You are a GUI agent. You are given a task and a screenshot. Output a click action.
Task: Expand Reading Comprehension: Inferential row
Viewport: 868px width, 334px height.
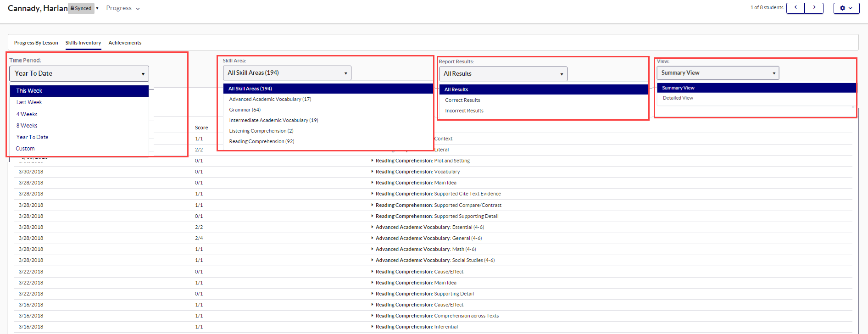click(x=372, y=327)
